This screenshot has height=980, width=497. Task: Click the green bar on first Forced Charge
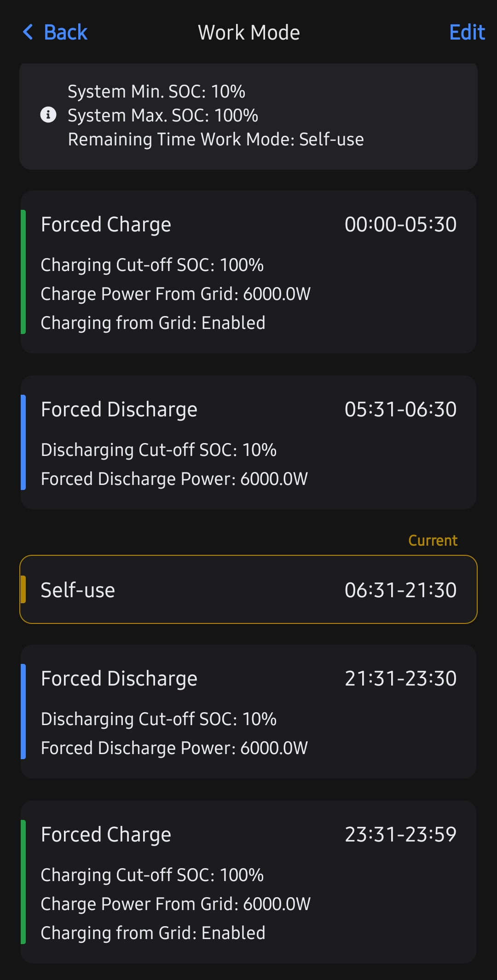tap(23, 271)
